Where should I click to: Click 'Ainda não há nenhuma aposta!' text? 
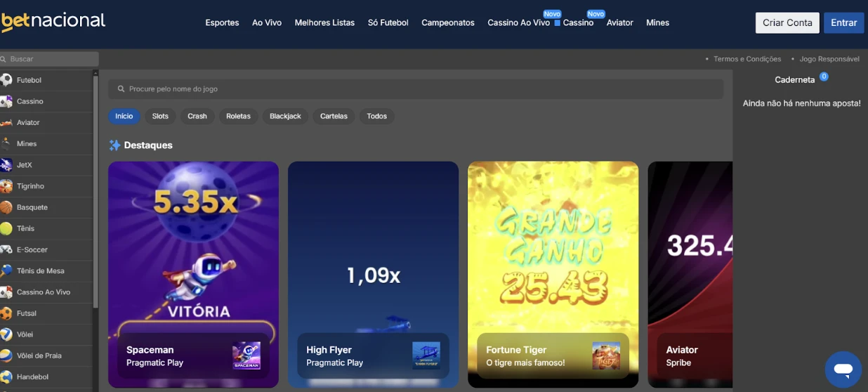801,103
